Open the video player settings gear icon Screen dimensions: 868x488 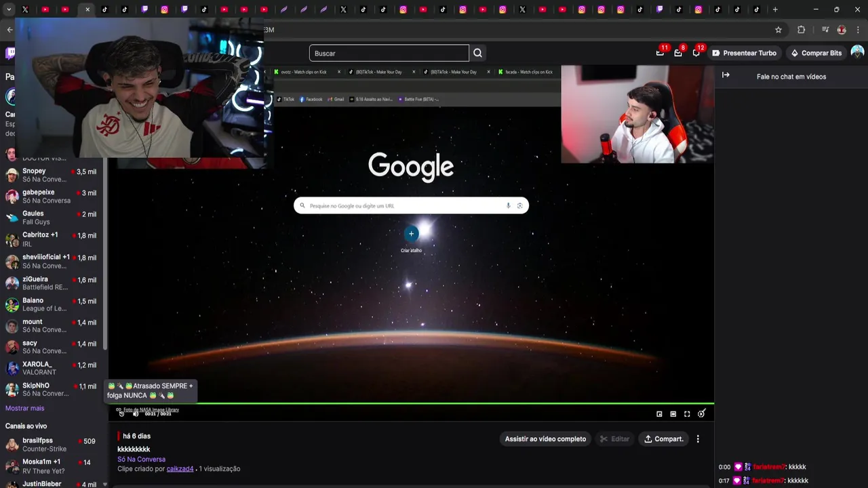(702, 413)
